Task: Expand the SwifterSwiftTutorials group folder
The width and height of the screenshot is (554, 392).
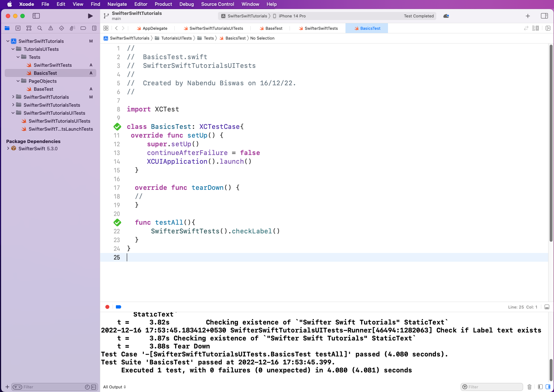Action: (13, 97)
